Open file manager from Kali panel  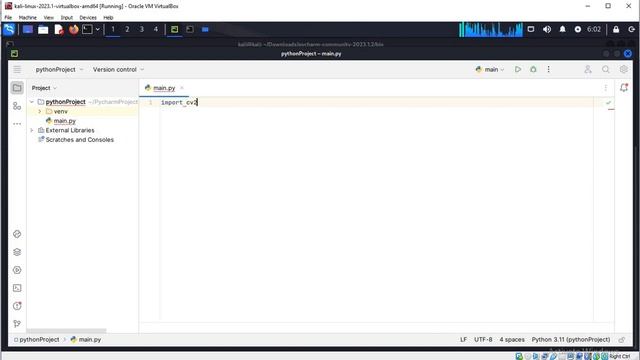[x=43, y=29]
